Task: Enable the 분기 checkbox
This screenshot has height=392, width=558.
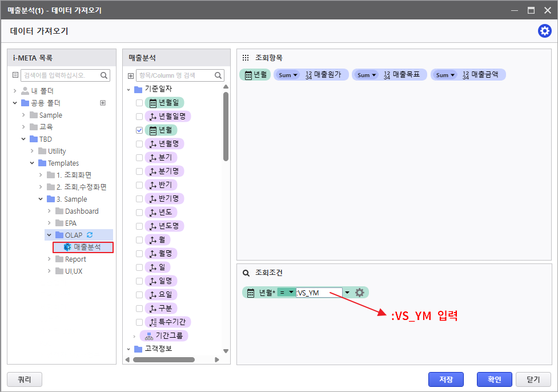Action: pos(139,158)
